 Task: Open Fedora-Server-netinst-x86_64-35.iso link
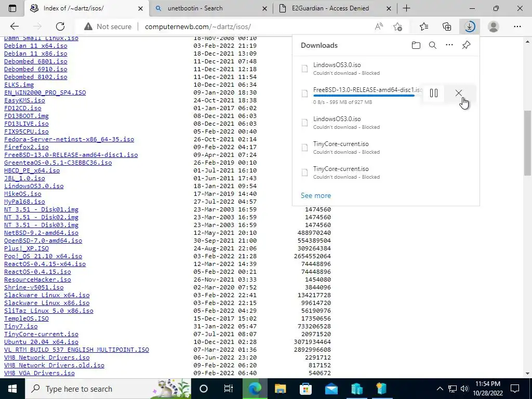point(69,139)
